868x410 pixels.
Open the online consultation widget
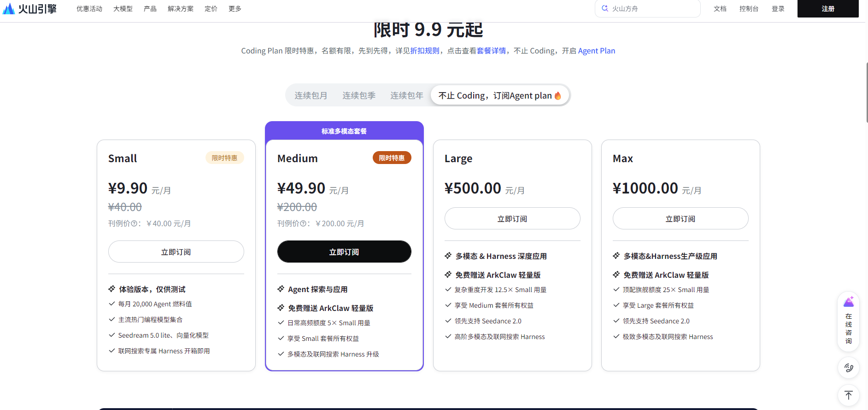pyautogui.click(x=849, y=322)
